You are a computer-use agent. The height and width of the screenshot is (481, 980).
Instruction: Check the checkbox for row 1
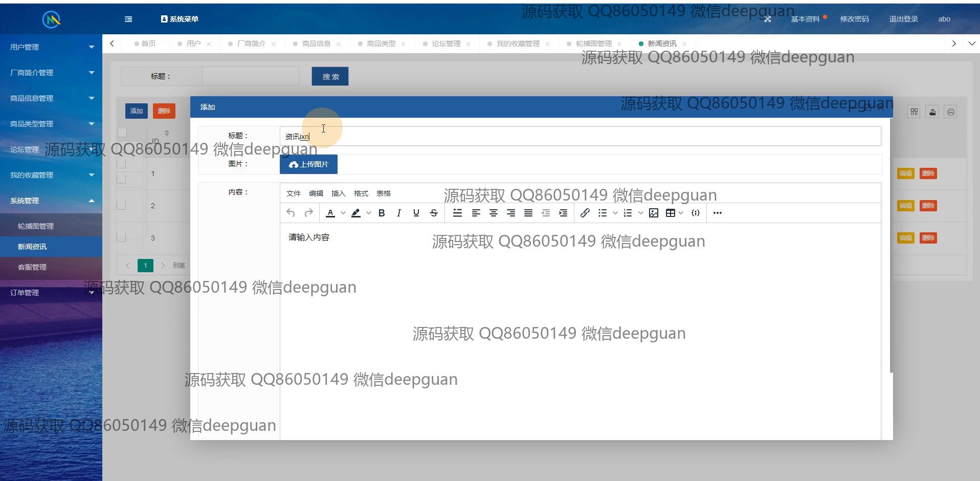(x=121, y=179)
